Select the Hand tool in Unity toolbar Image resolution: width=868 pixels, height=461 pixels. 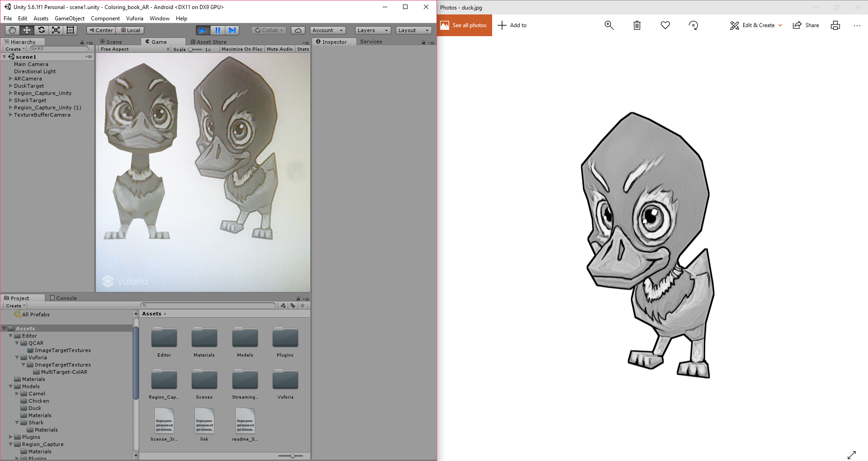[12, 30]
